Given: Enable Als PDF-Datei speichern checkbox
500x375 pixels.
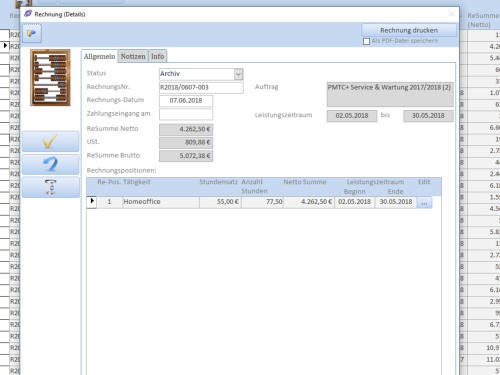Looking at the screenshot, I should [366, 41].
